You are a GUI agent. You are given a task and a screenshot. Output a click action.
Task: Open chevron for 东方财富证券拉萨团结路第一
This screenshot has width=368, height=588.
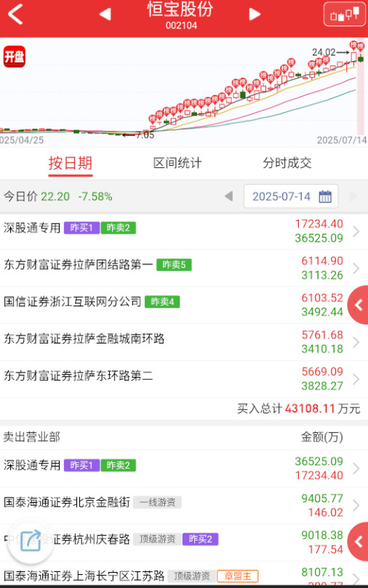(356, 268)
